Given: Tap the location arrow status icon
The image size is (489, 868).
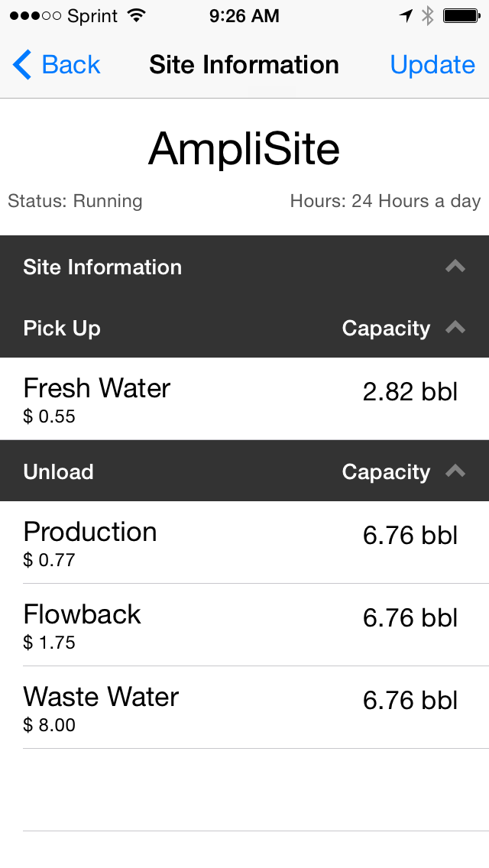Looking at the screenshot, I should tap(406, 16).
